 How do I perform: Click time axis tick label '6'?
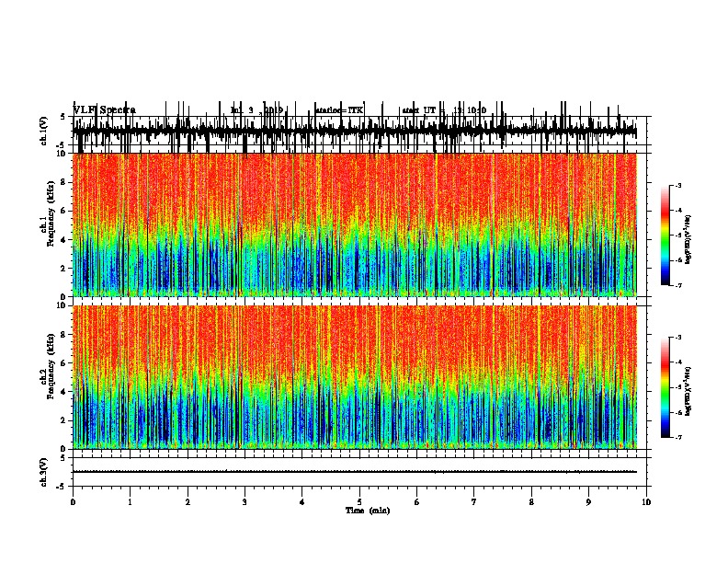pos(416,502)
